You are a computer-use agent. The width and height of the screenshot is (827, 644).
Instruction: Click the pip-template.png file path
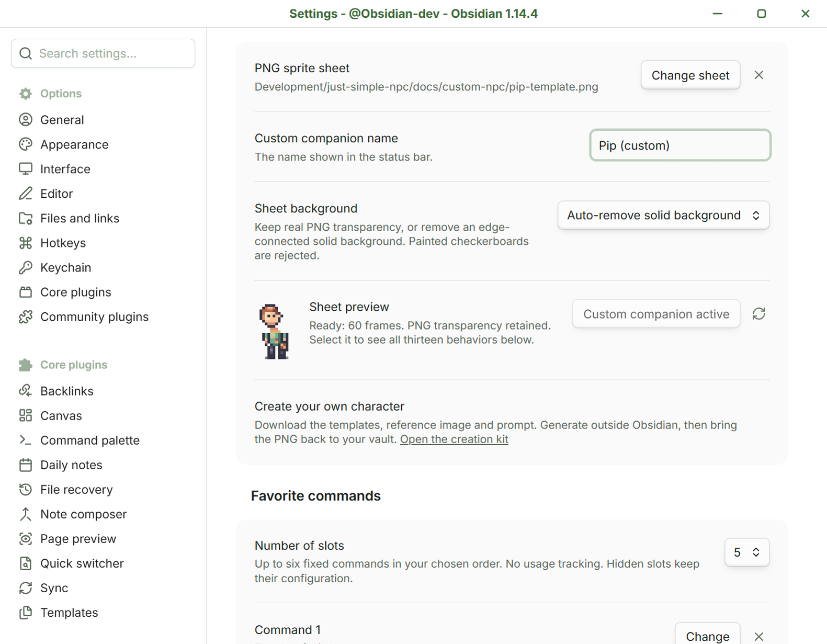(x=426, y=87)
